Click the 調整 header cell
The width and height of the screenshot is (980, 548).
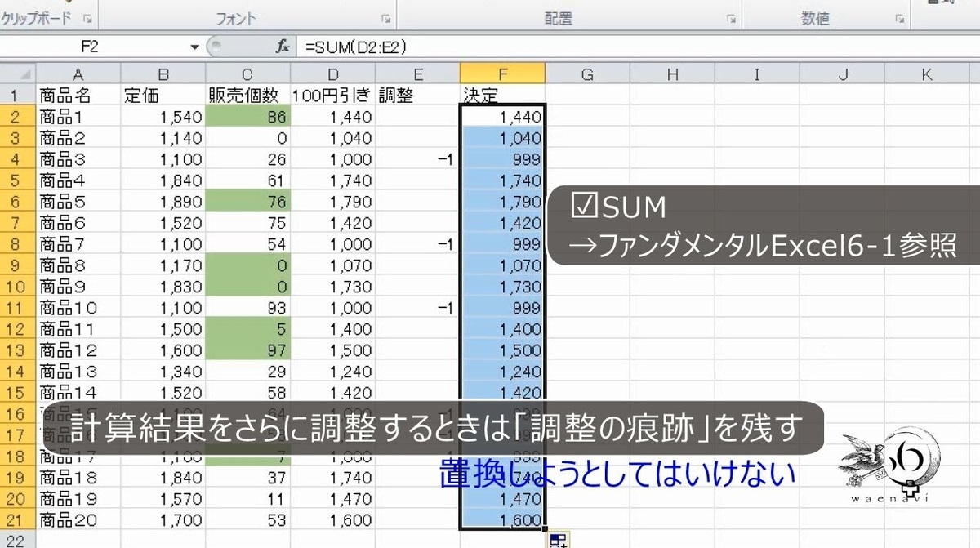(417, 95)
